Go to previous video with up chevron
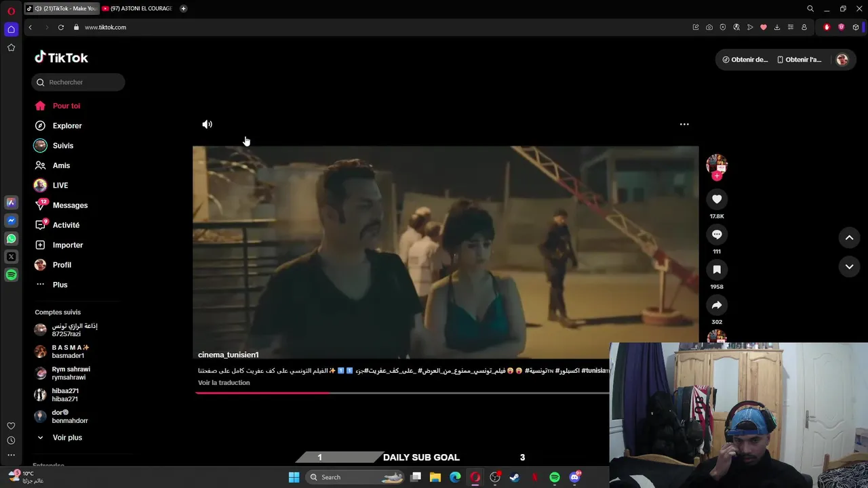 (x=849, y=238)
